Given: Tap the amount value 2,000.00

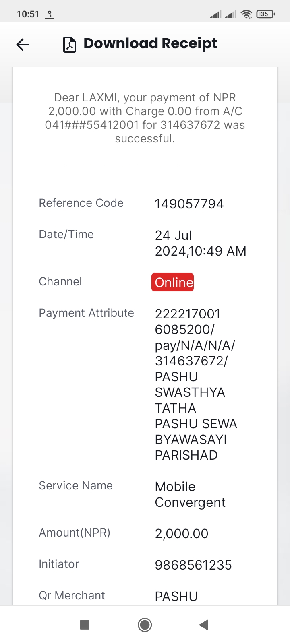Looking at the screenshot, I should click(182, 533).
